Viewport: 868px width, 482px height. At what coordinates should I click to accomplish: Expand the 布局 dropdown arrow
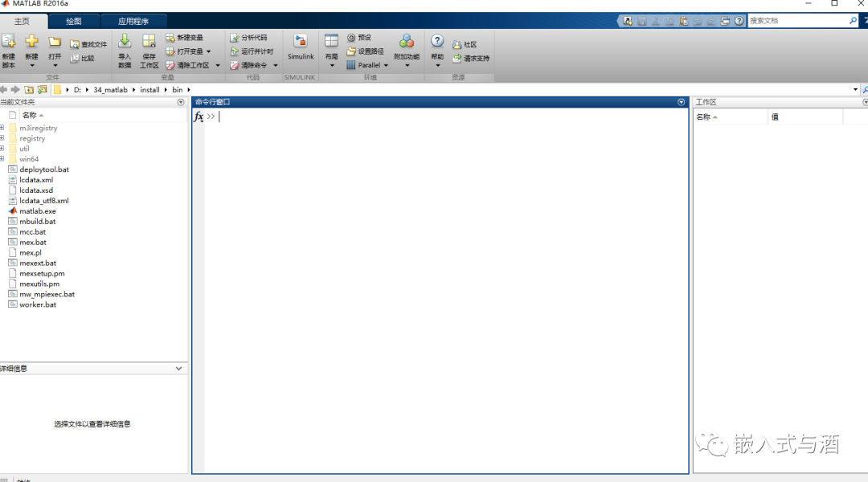(x=332, y=66)
